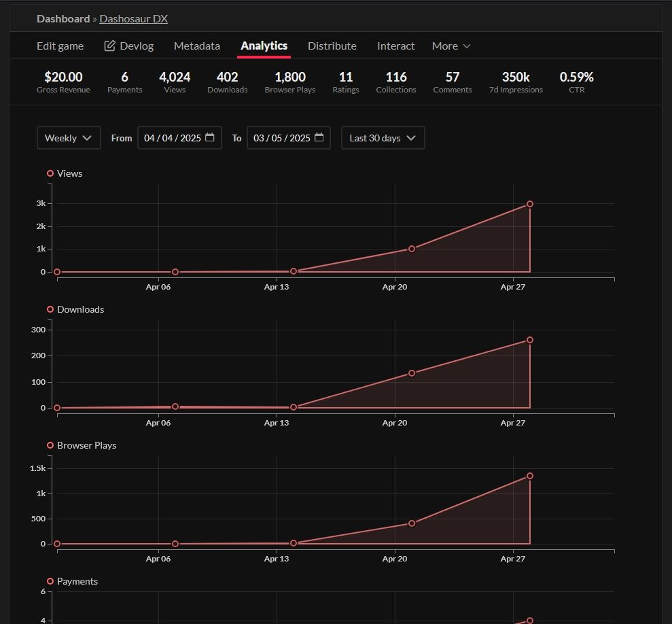Switch to the Edit game tab

pos(60,46)
